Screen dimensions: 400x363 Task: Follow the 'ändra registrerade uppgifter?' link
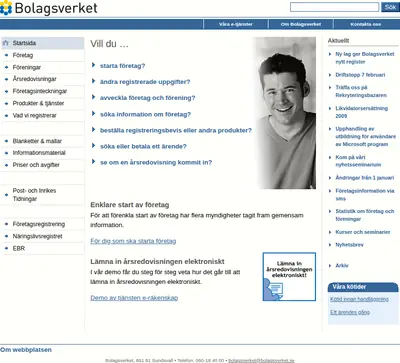(x=145, y=82)
